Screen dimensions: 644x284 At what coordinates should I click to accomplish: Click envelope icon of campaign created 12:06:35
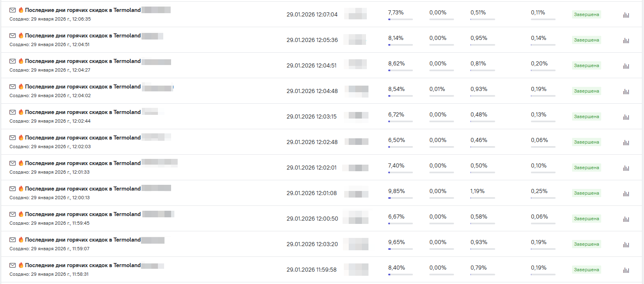pos(13,10)
